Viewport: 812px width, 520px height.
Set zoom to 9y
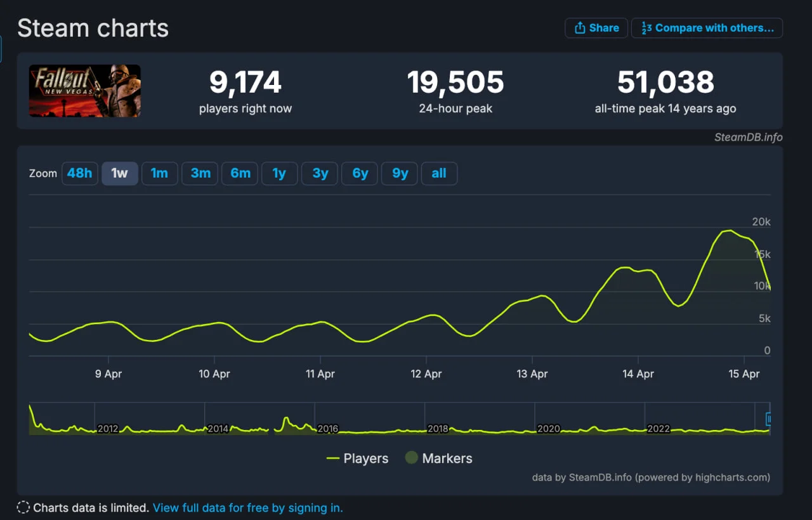[400, 173]
